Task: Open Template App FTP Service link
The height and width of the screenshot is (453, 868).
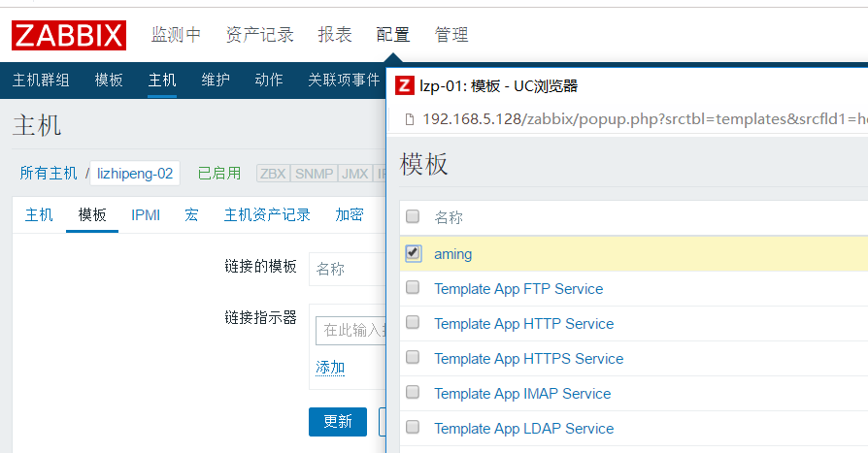Action: click(518, 289)
